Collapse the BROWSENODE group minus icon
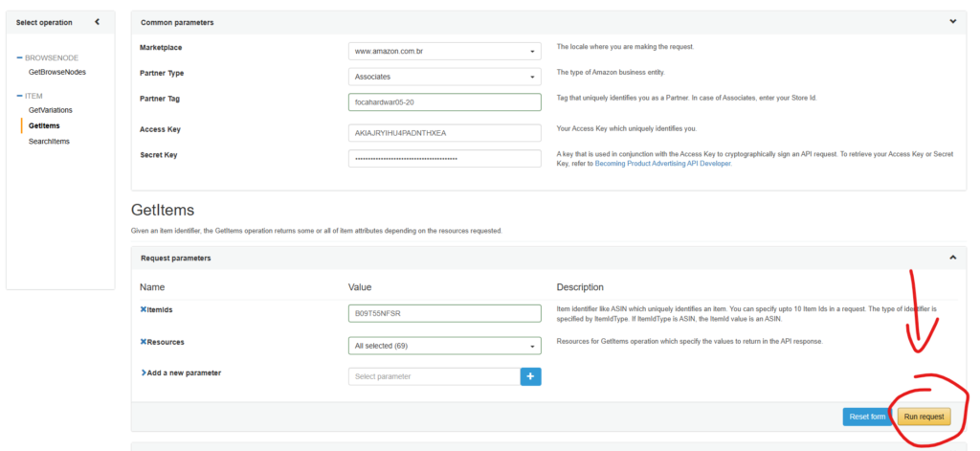This screenshot has height=451, width=980. [x=19, y=57]
